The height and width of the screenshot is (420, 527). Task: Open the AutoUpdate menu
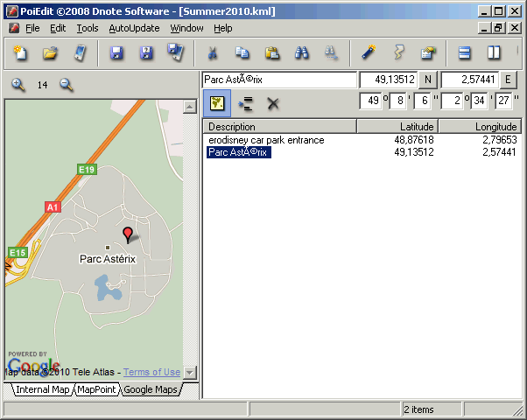coord(134,28)
